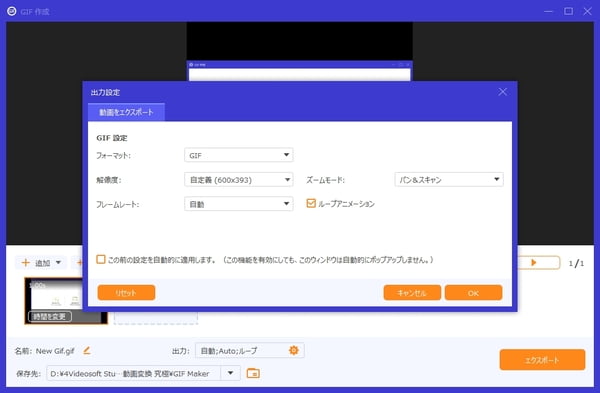600x393 pixels.
Task: Click the リセット button
Action: (126, 293)
